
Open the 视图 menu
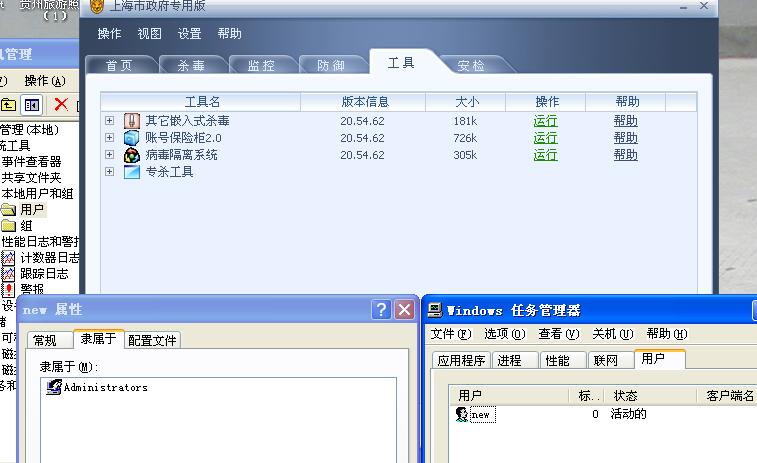coord(150,33)
